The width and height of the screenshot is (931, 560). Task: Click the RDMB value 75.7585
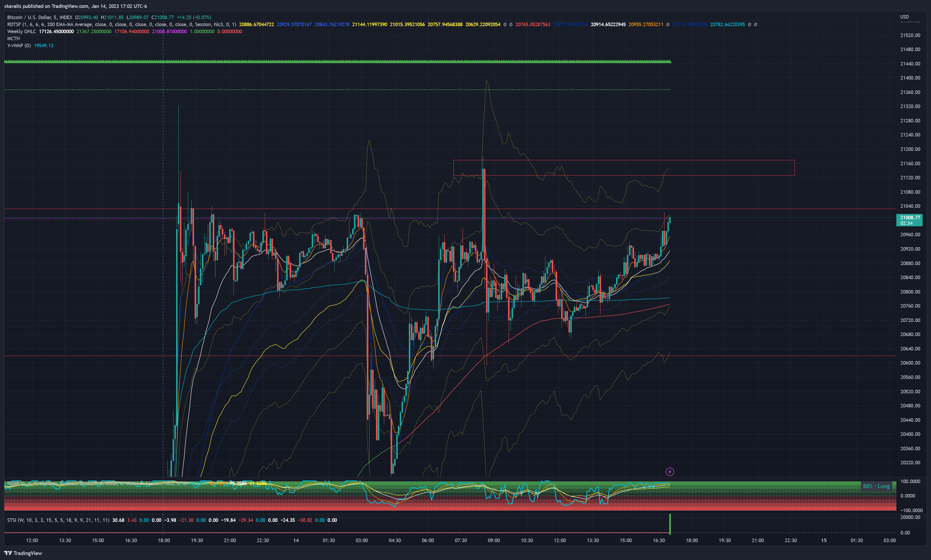(x=238, y=483)
